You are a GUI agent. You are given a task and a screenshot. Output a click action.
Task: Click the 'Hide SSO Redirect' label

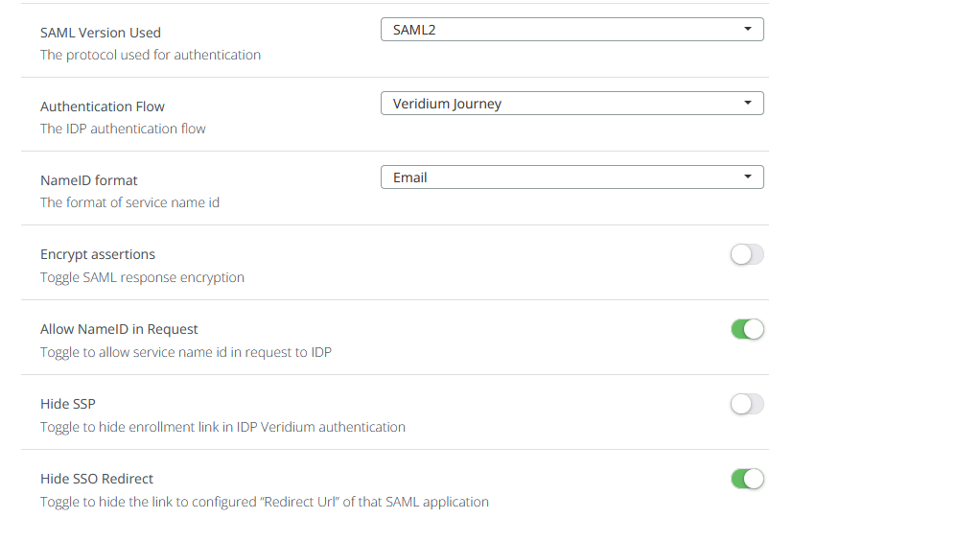tap(97, 479)
